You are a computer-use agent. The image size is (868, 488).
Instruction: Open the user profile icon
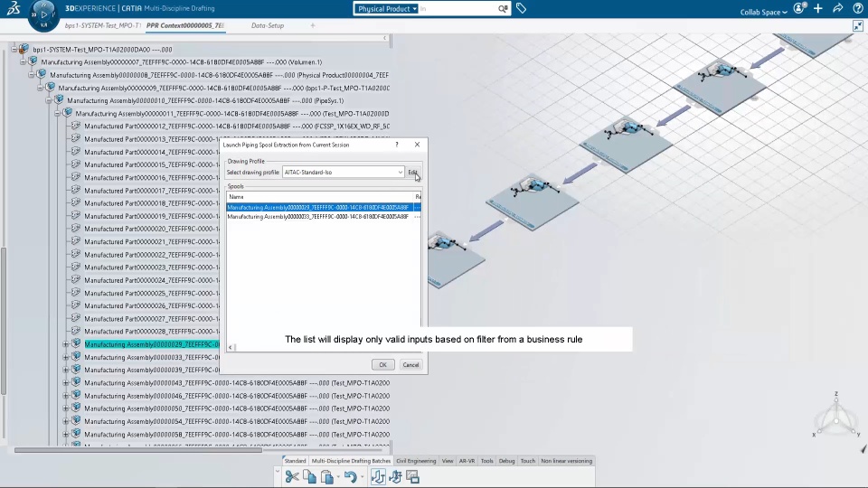(x=798, y=8)
